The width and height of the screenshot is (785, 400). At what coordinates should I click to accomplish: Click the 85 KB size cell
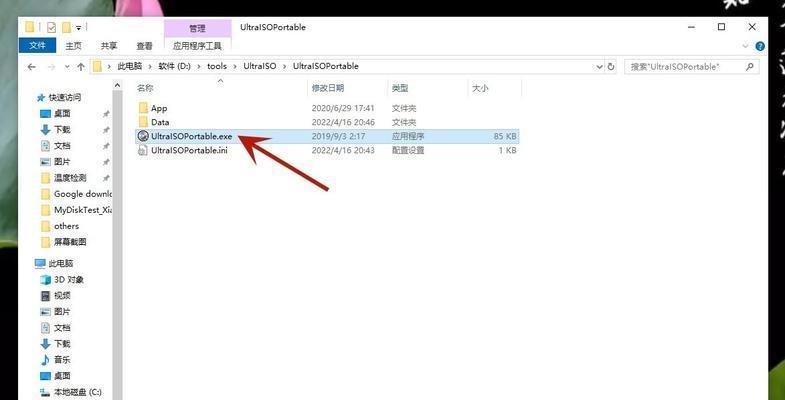[504, 136]
